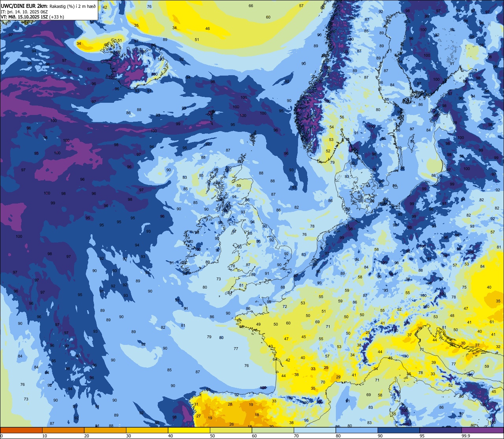Pick the dark orange 0–10 legend swatch
The width and height of the screenshot is (504, 439).
pos(21,430)
